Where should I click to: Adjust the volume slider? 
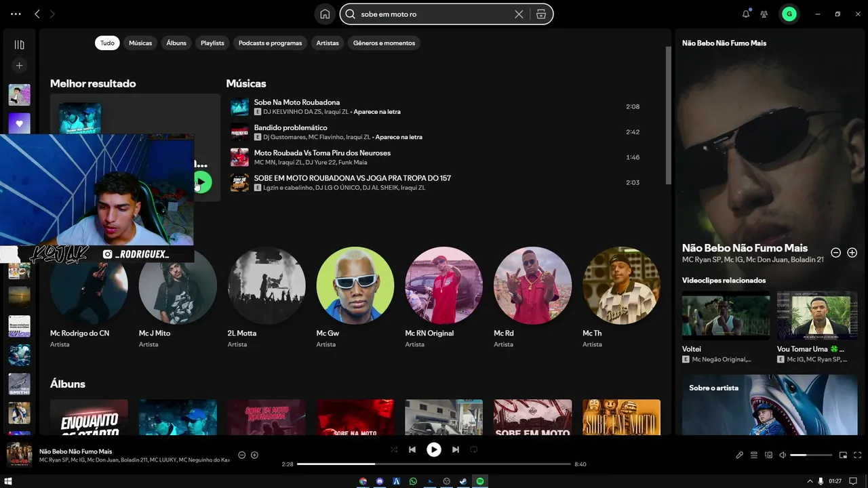811,455
